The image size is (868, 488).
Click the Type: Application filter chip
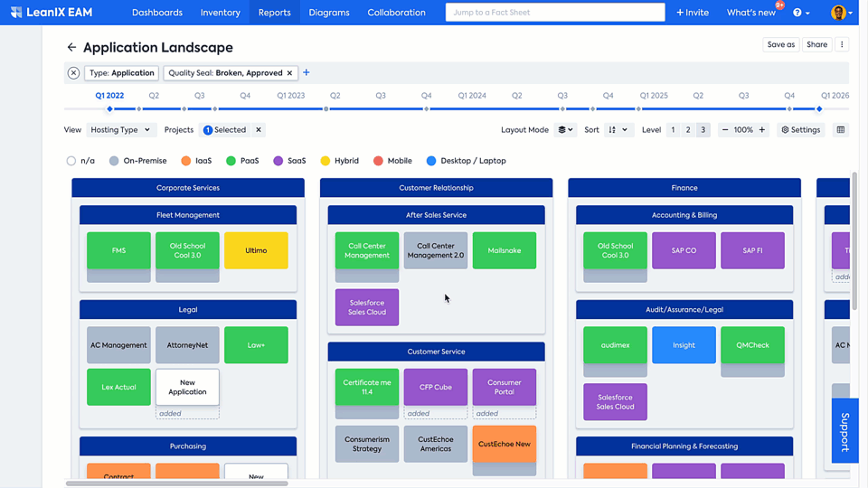(122, 73)
